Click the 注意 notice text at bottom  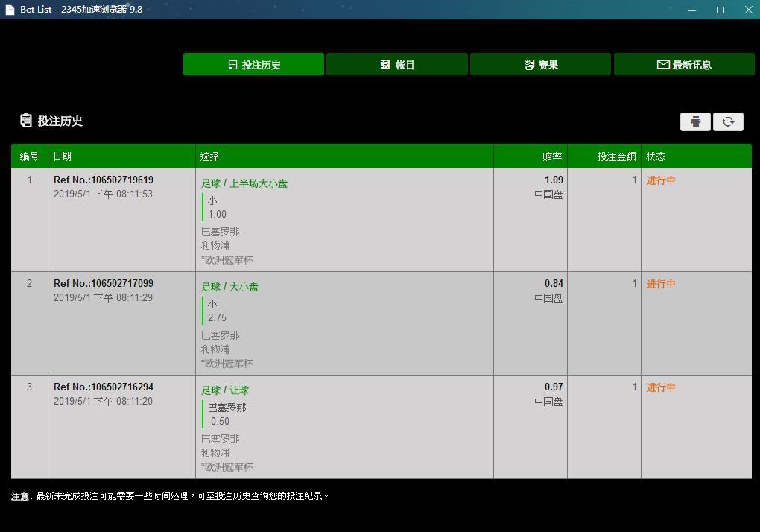point(170,496)
